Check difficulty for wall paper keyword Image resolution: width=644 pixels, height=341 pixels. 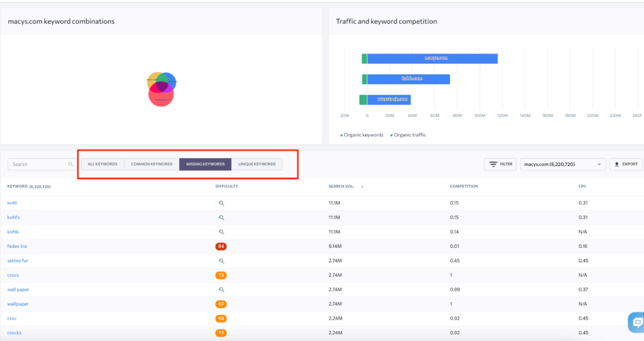(221, 290)
